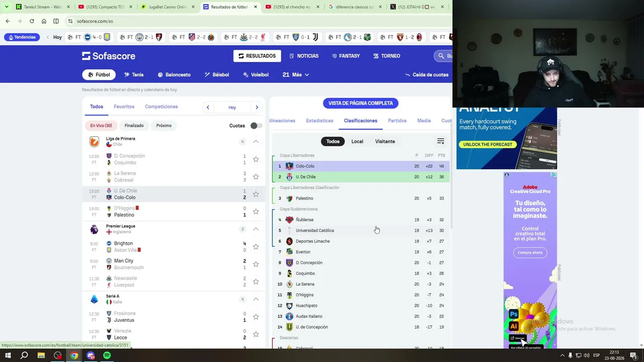Open the Chrome tab search dropdown
Screen dimensions: 644x362
[x=7, y=7]
